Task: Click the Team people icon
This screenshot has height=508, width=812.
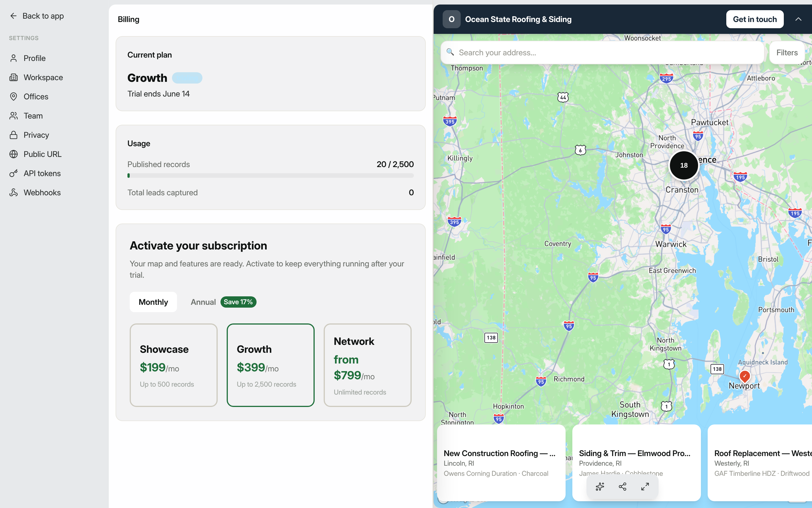Action: click(14, 116)
